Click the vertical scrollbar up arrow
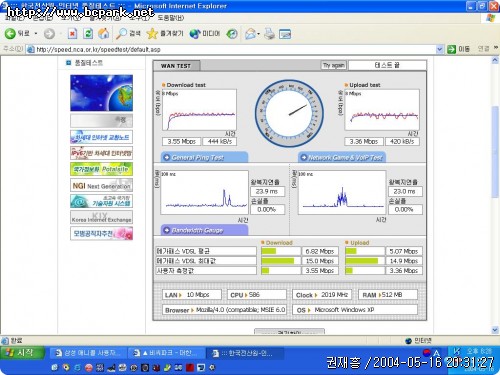Screen dimensions: 500x375 click(495, 60)
